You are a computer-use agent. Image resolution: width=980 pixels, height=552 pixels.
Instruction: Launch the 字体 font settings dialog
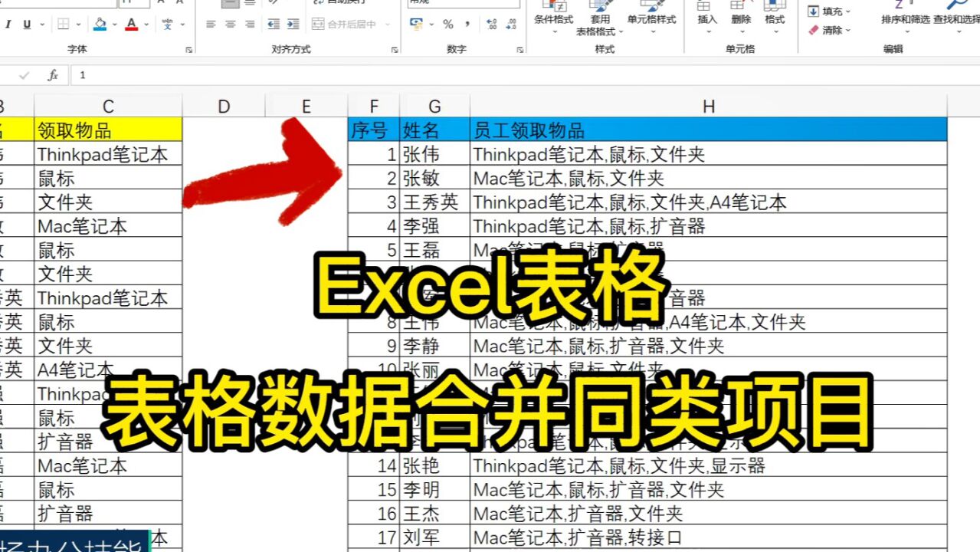pyautogui.click(x=188, y=50)
